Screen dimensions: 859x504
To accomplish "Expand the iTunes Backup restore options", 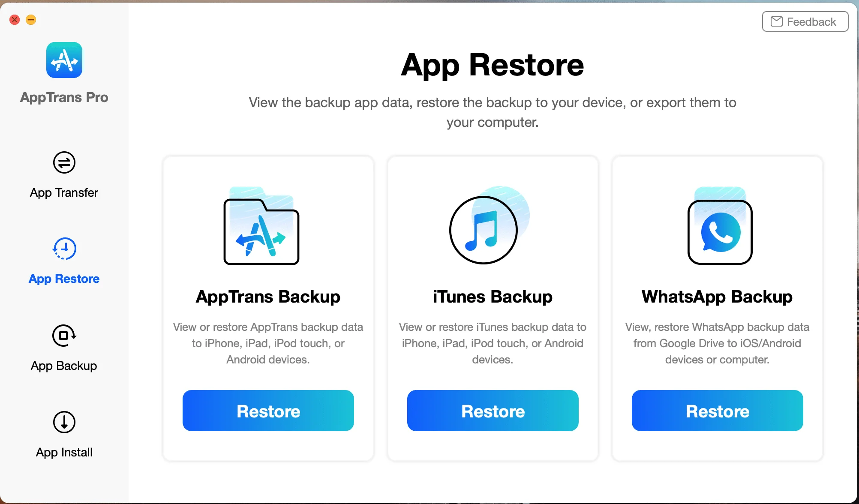I will point(493,411).
